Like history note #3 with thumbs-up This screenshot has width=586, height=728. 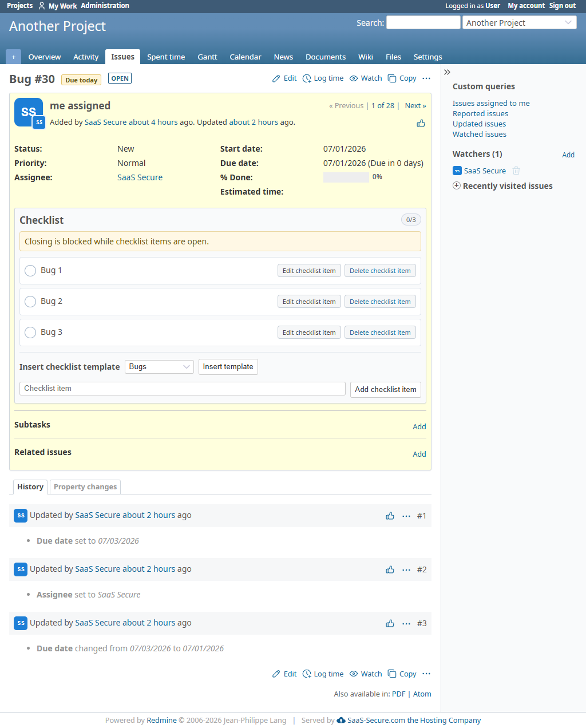[390, 623]
